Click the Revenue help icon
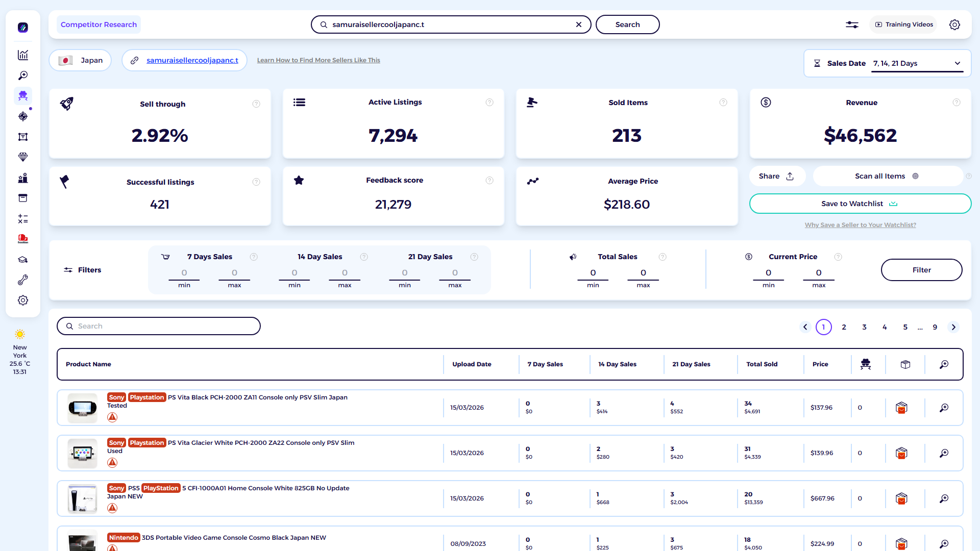Viewport: 980px width, 551px height. [957, 103]
